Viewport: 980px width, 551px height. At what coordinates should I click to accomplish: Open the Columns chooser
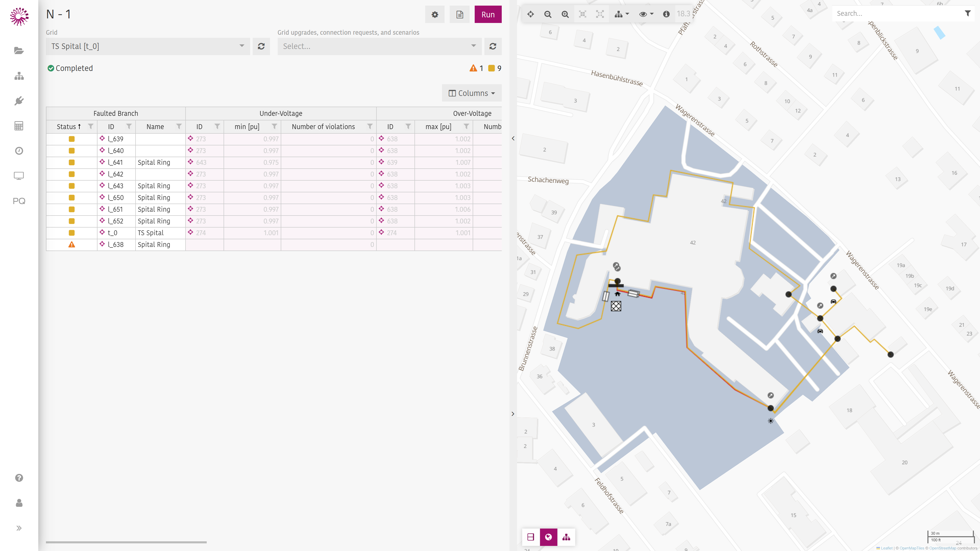coord(472,93)
